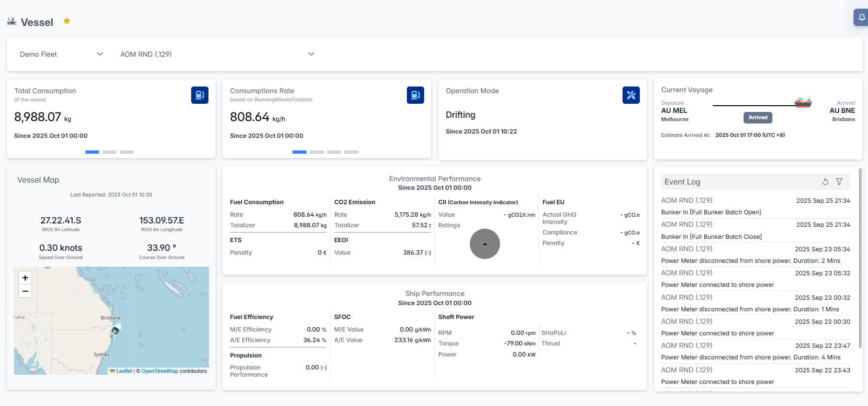The height and width of the screenshot is (406, 868).
Task: Select third page indicator in Total Consumption card
Action: click(x=127, y=152)
